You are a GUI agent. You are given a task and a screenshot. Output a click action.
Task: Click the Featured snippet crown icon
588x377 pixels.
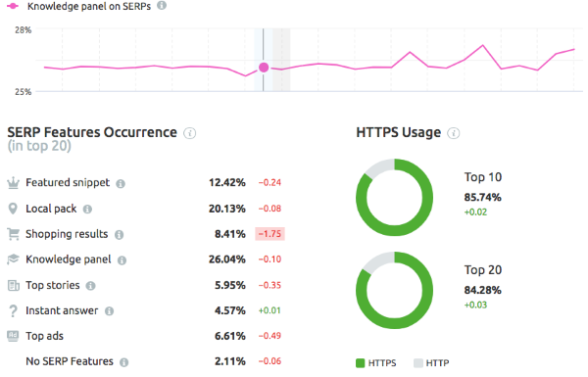[13, 183]
